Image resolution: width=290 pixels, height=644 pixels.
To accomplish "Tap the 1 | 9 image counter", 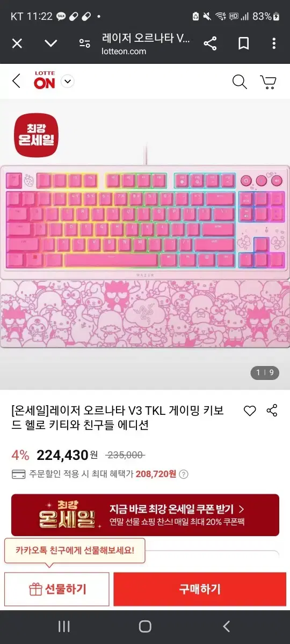I will 264,372.
